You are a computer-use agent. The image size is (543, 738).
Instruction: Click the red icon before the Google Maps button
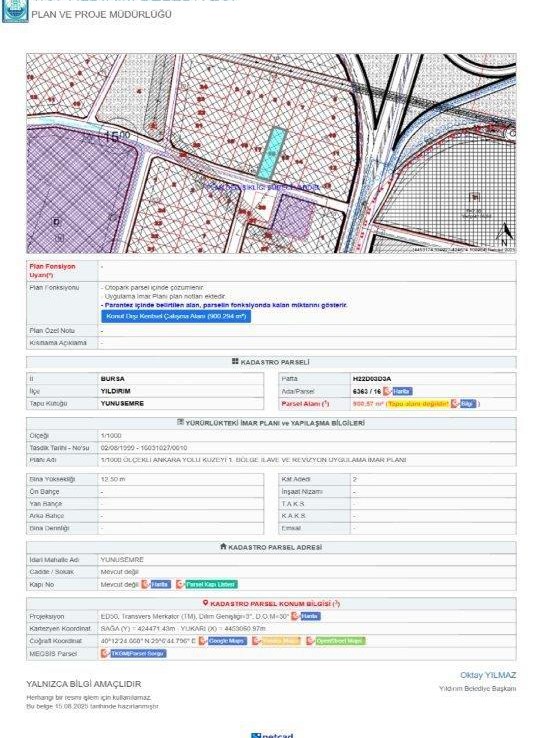click(202, 641)
